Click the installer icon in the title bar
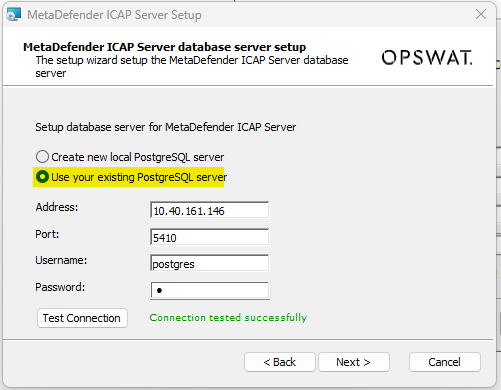This screenshot has width=501, height=390. (14, 15)
